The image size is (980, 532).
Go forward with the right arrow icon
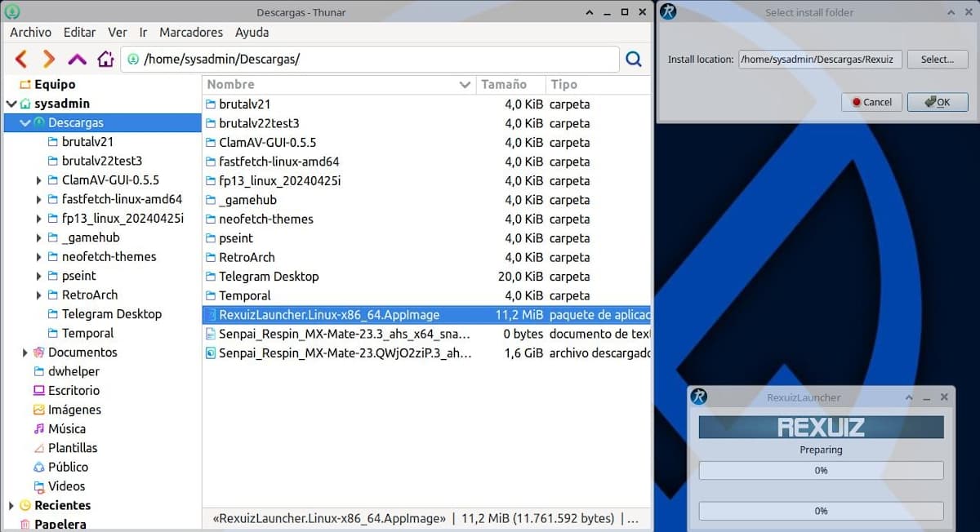49,59
